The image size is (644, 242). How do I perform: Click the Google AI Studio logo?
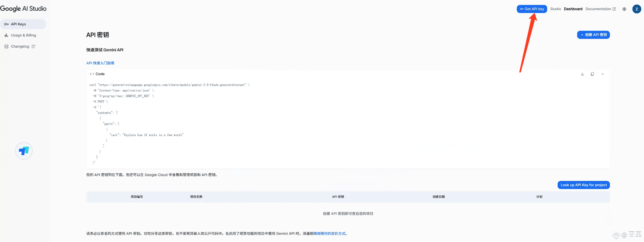(23, 9)
